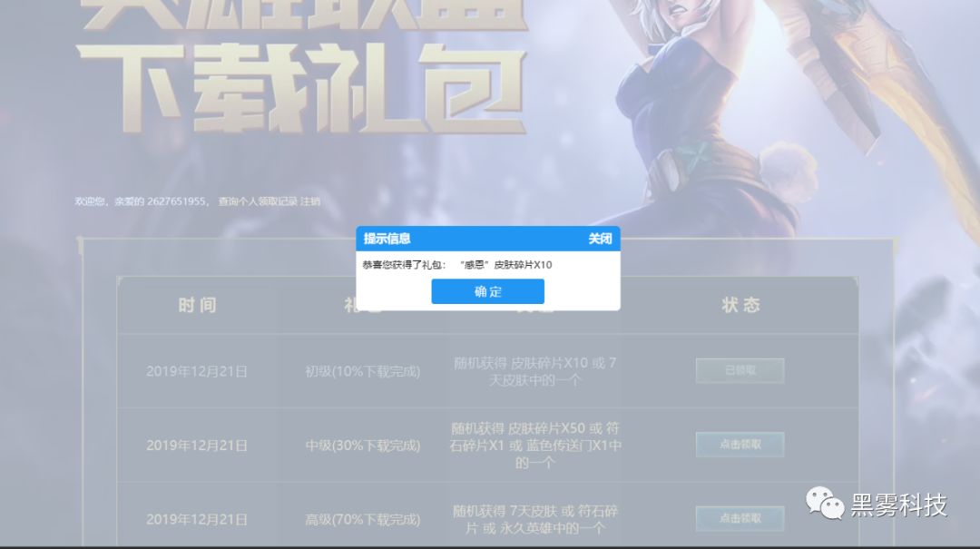Click the 状态 column header
The height and width of the screenshot is (549, 980).
point(740,305)
